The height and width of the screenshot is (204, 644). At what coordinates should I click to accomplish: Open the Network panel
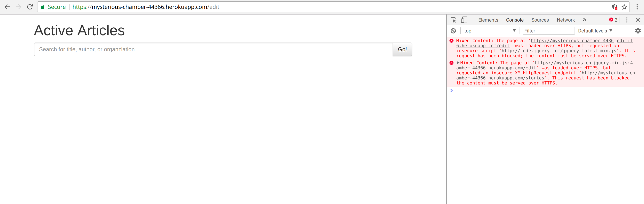565,20
